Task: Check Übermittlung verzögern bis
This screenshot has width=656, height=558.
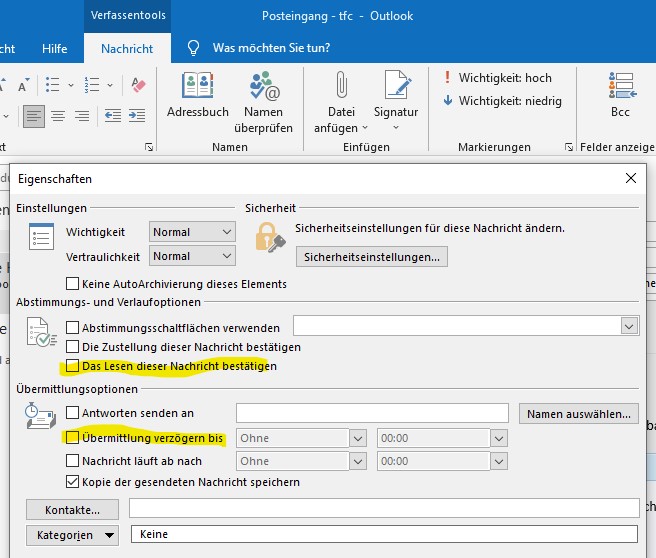Action: [x=72, y=438]
